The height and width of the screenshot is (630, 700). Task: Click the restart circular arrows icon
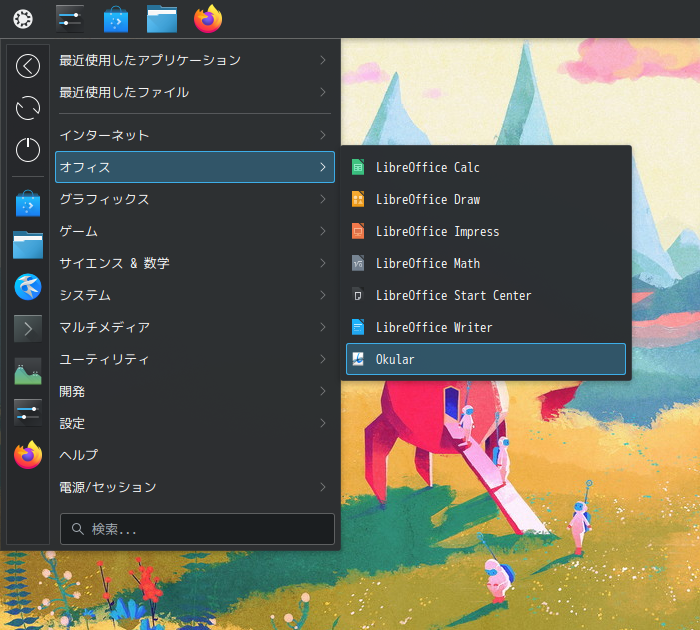click(x=28, y=108)
